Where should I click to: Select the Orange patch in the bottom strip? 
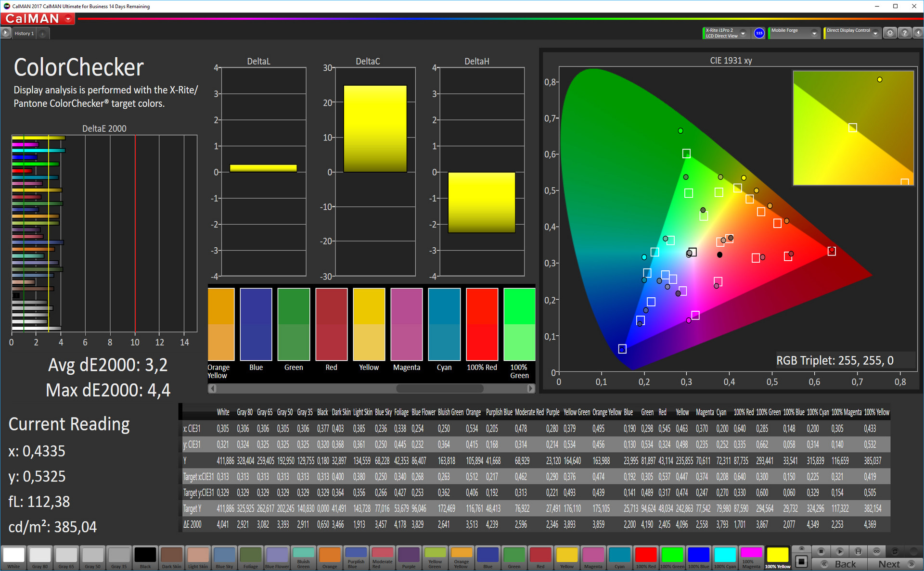(x=330, y=558)
